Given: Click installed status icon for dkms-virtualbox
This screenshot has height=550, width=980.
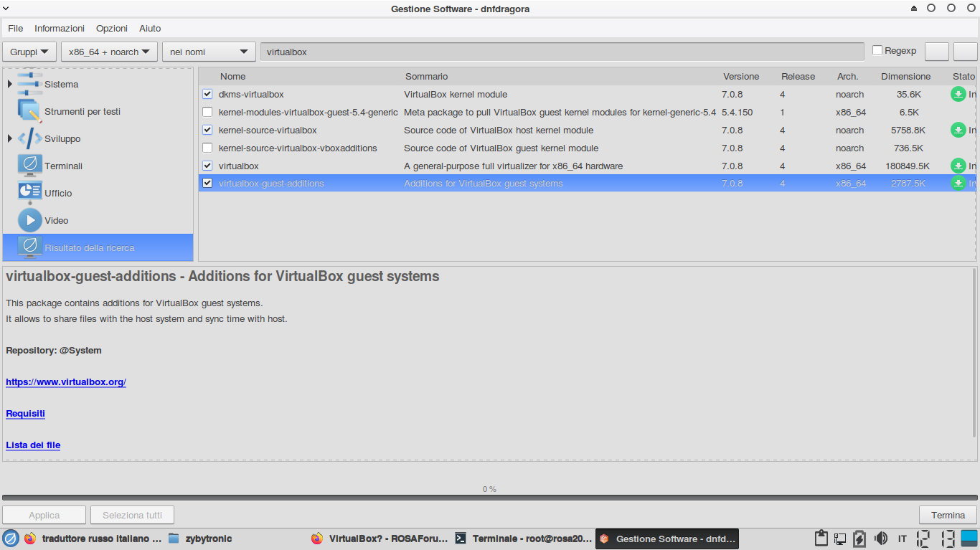Looking at the screenshot, I should point(958,94).
